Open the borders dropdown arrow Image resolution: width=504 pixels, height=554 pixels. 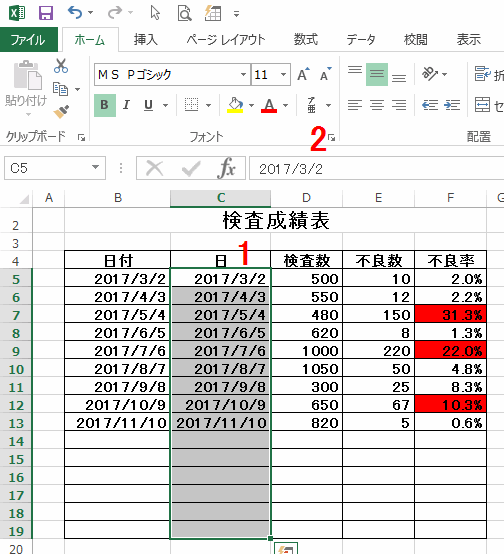click(209, 105)
